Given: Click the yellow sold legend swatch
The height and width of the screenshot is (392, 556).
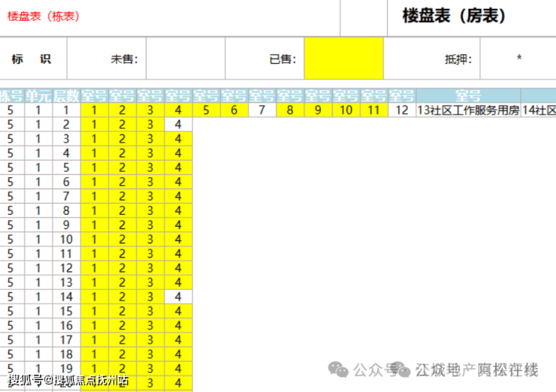Looking at the screenshot, I should [343, 59].
